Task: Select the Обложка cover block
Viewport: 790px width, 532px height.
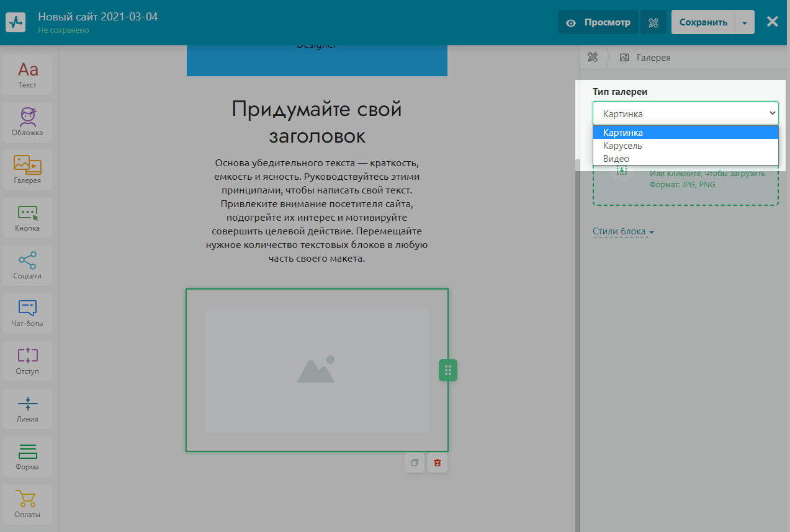Action: tap(27, 122)
